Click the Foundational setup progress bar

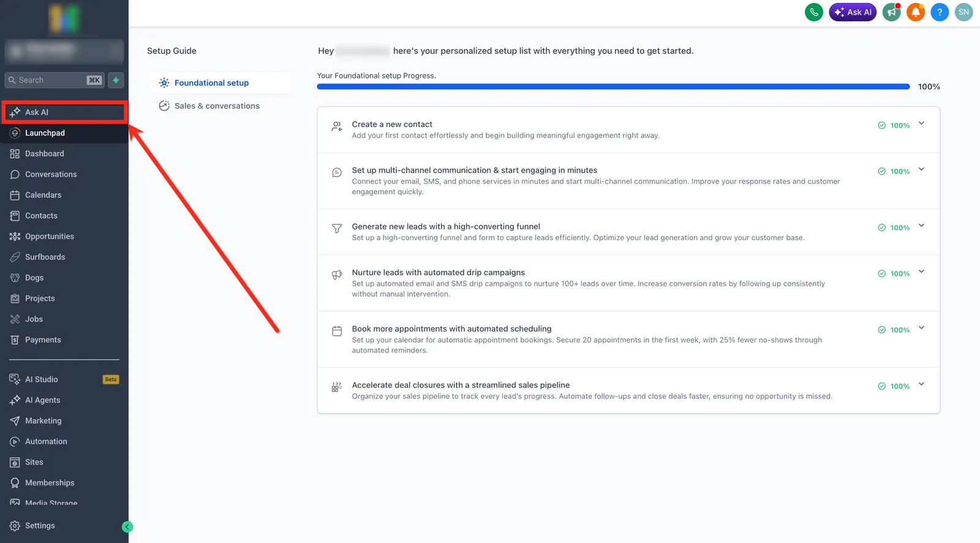613,86
